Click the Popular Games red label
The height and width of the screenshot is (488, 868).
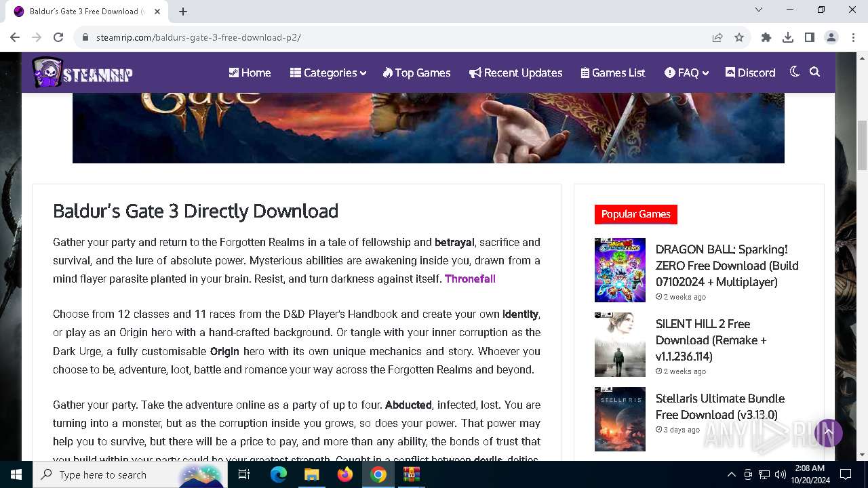635,214
